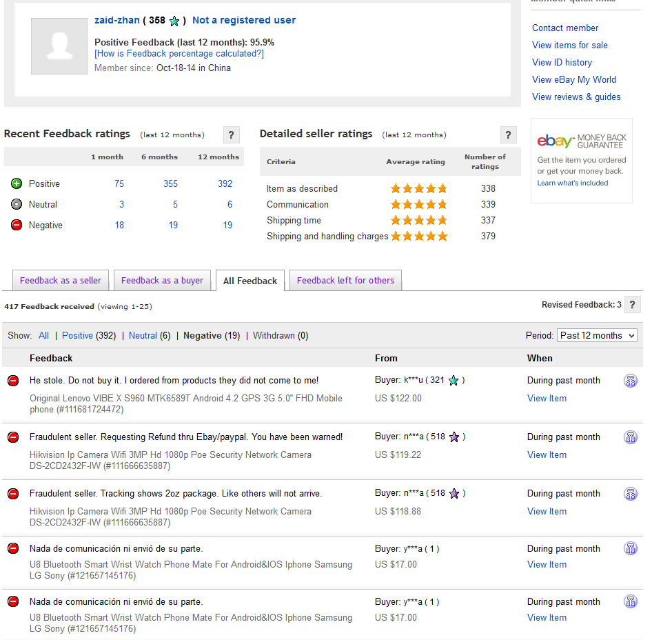
Task: Click the 6 months Neutral count 5
Action: coord(175,204)
